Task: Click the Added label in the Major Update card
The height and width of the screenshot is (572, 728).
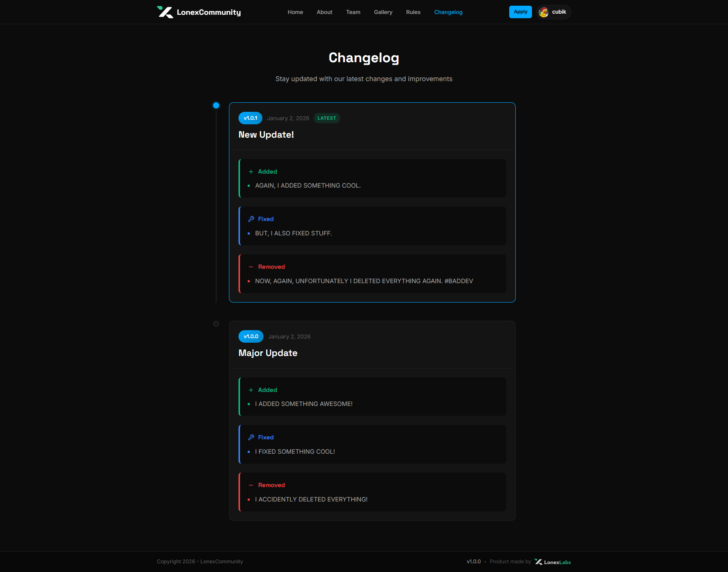Action: pos(268,390)
